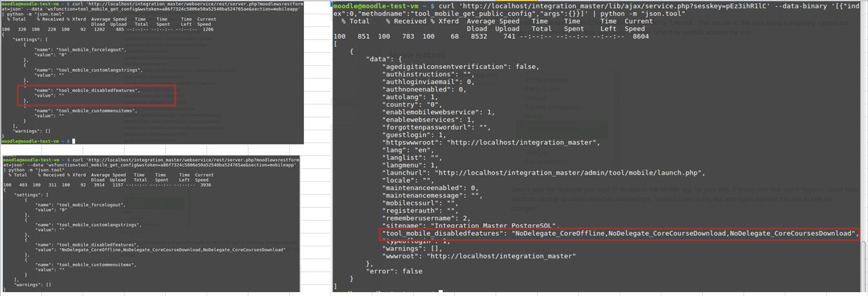Viewport: 868px width, 296px height.
Task: Click the "agedigitalconsentverification": false line
Action: 461,67
